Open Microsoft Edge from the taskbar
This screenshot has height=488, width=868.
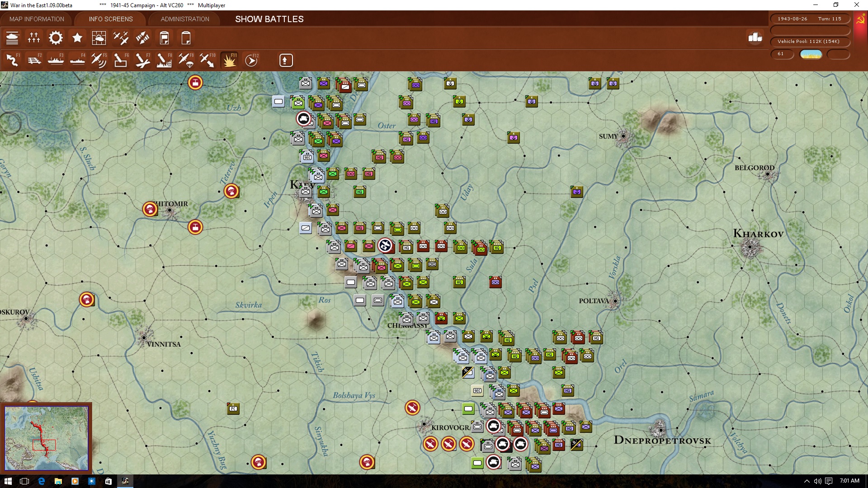[41, 481]
